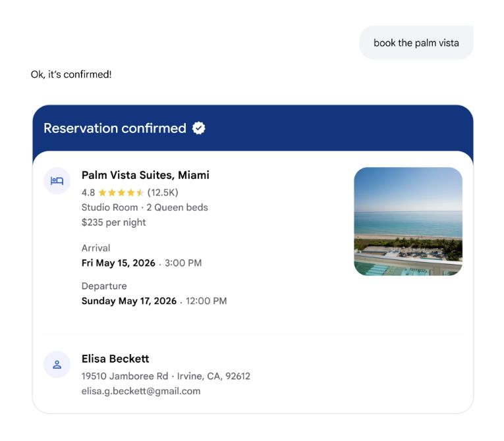Click the guest person icon
Viewport: 504px width, 441px height.
pyautogui.click(x=57, y=364)
